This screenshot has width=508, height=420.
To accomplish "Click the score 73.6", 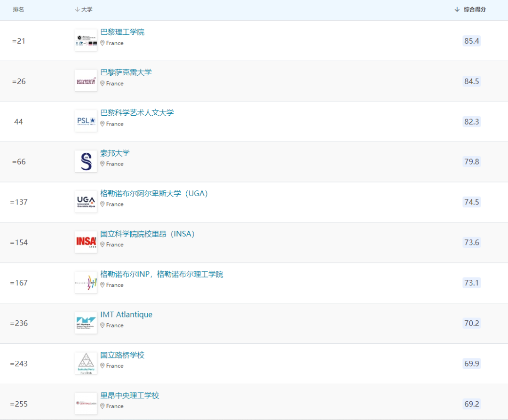I will pyautogui.click(x=471, y=243).
